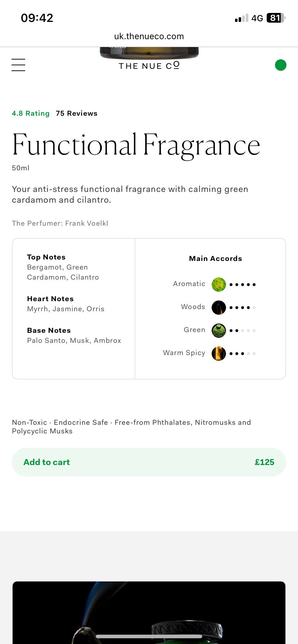This screenshot has width=298, height=644.
Task: Tap the battery level indicator
Action: tap(276, 18)
